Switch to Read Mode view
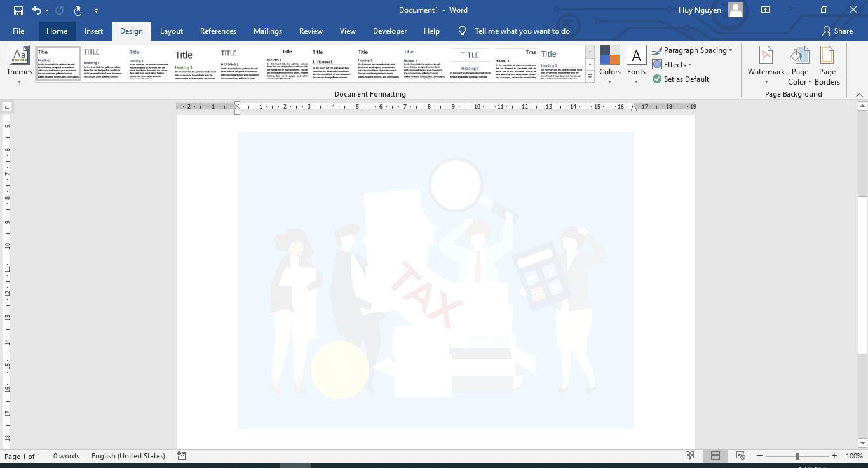868x468 pixels. (689, 456)
